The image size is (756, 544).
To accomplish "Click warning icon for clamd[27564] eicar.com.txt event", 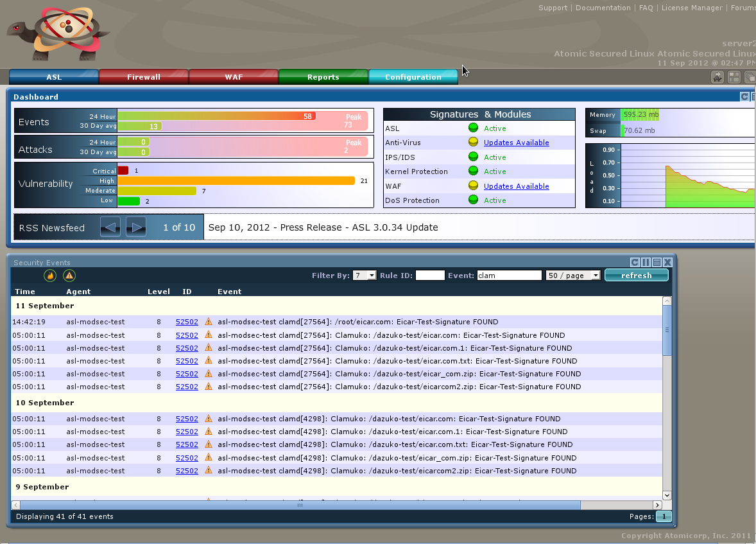I will coord(209,360).
